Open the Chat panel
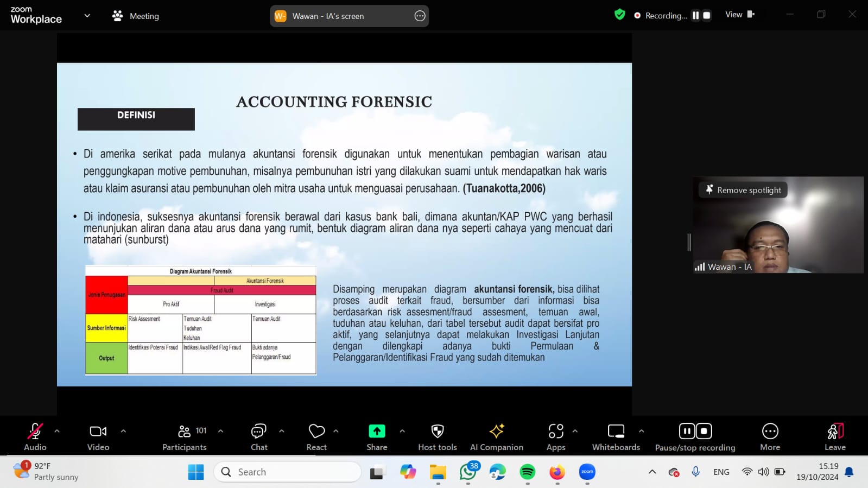The width and height of the screenshot is (868, 488). tap(259, 437)
